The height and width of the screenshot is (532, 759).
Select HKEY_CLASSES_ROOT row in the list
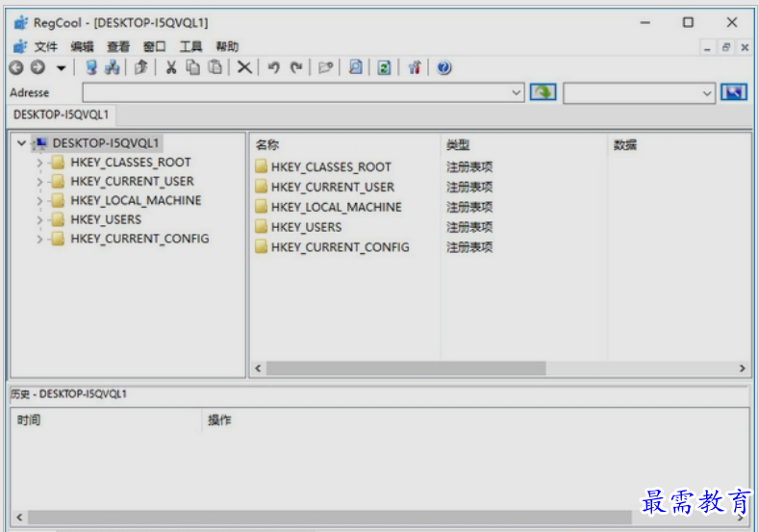click(x=331, y=167)
